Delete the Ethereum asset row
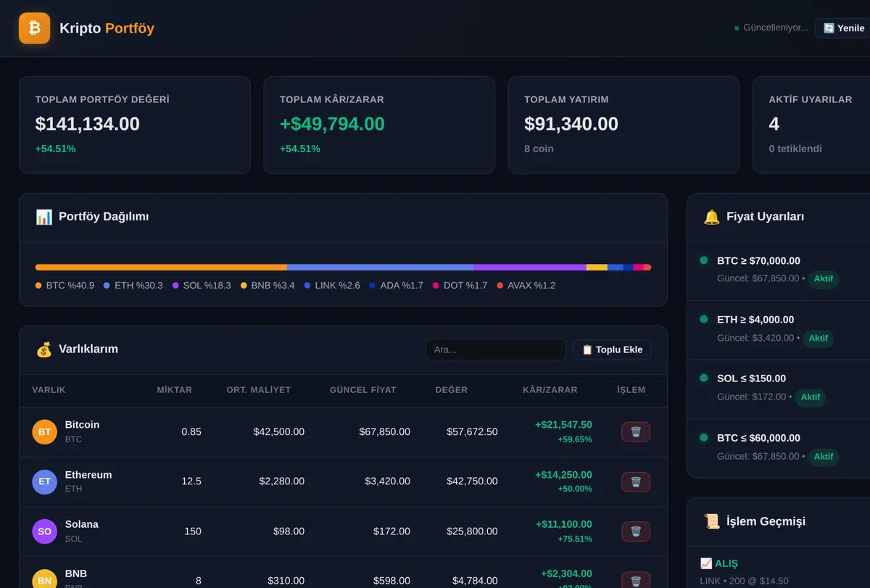Viewport: 870px width, 588px height. tap(636, 482)
